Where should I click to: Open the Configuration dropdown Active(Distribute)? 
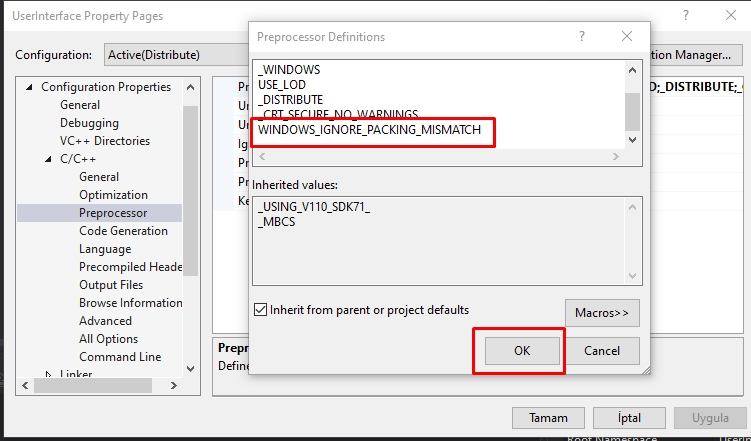pos(175,54)
